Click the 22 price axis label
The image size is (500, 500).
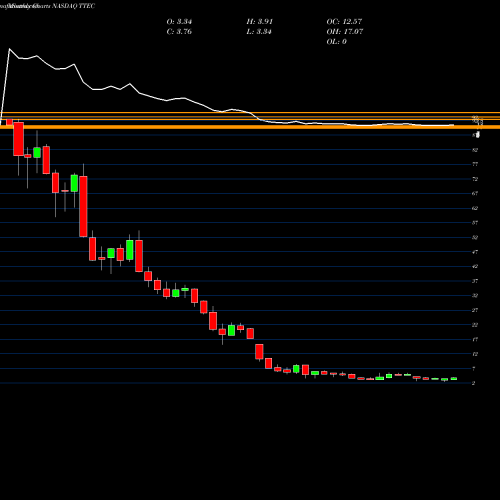(475, 325)
